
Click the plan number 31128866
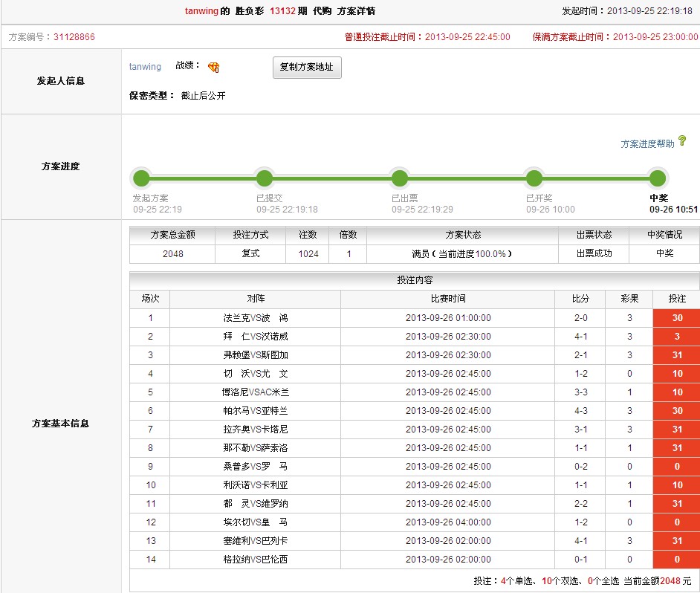click(x=74, y=37)
